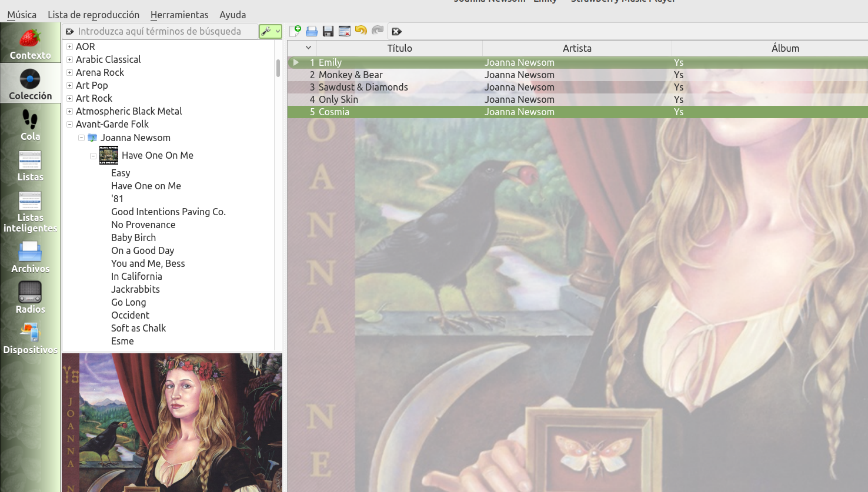
Task: Switch to the Colección sidebar view
Action: (30, 85)
